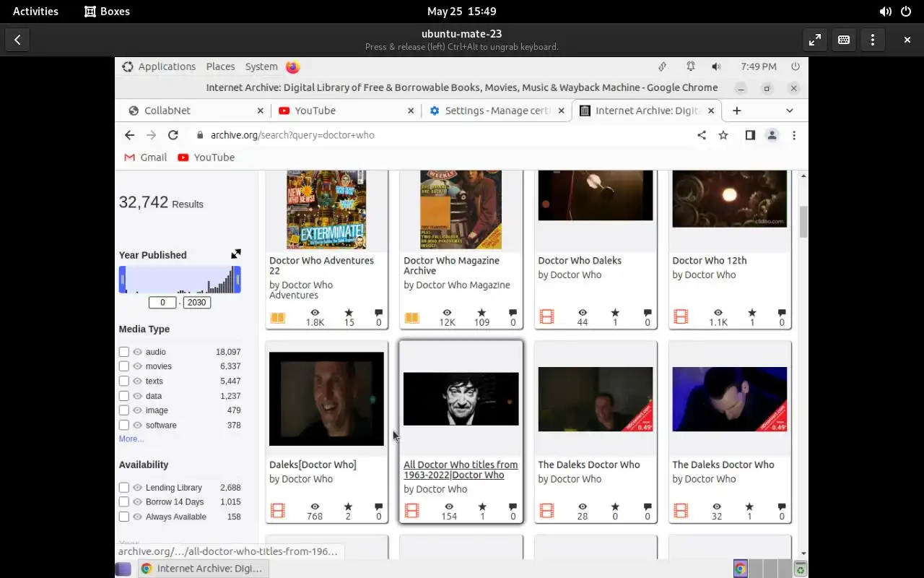Open Doctor Who Adventures 22 title
The width and height of the screenshot is (924, 578).
point(321,265)
